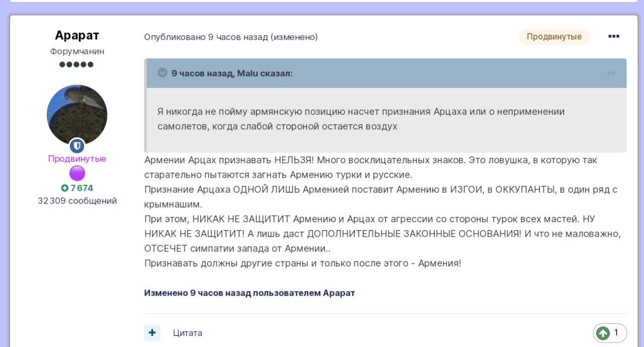Open the '32 309 сообщений' post count
Screen dimensions: 644x347
77,201
